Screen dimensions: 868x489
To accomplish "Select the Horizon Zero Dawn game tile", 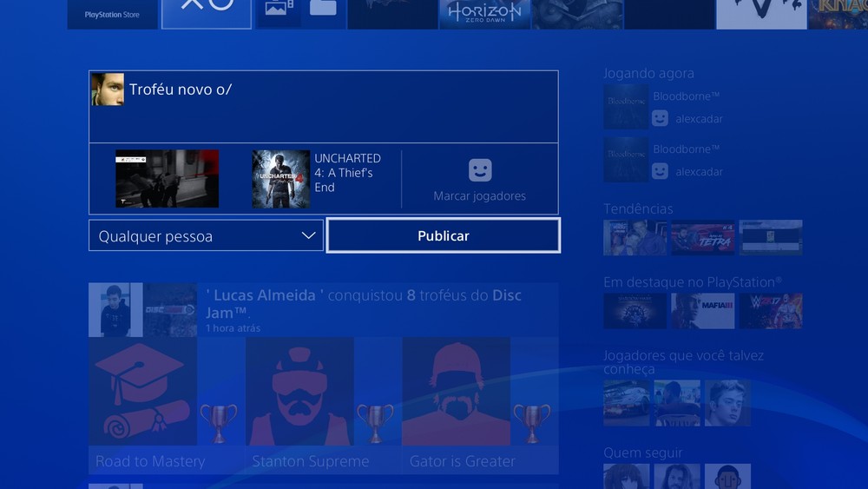I will (484, 15).
